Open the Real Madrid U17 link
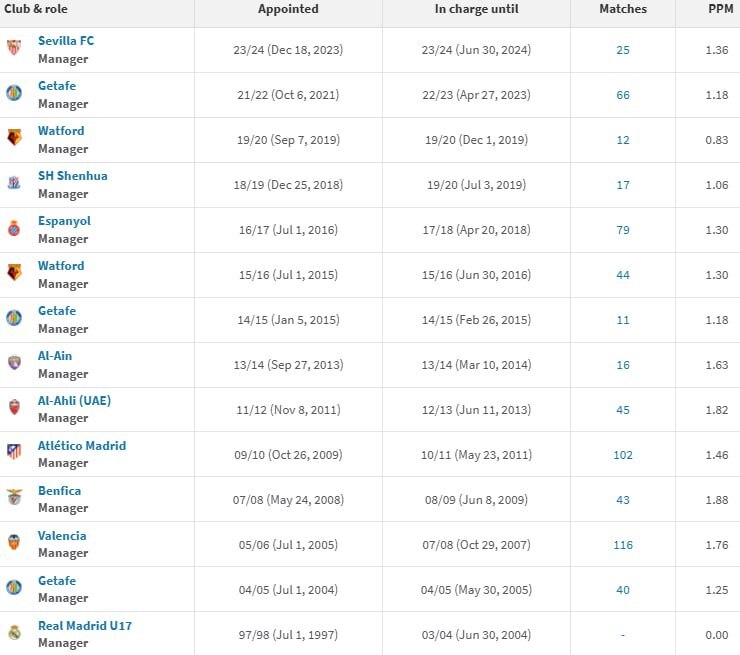This screenshot has width=740, height=655. pyautogui.click(x=85, y=626)
